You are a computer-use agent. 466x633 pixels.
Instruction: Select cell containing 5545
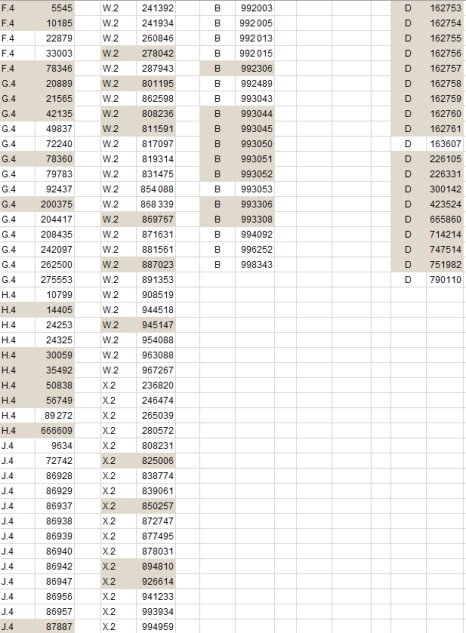point(55,8)
